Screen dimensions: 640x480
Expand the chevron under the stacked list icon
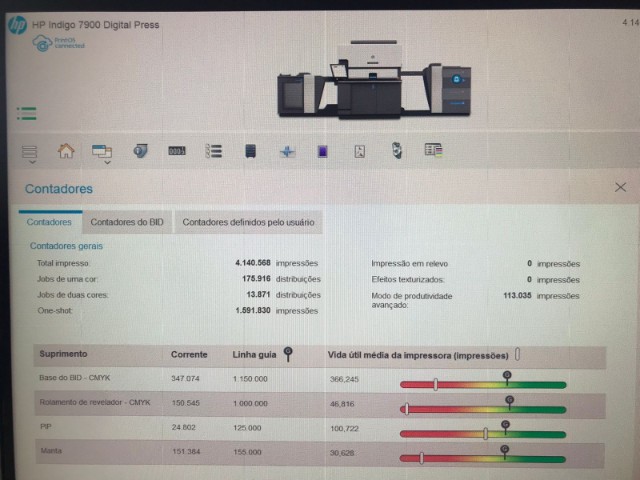(x=33, y=162)
